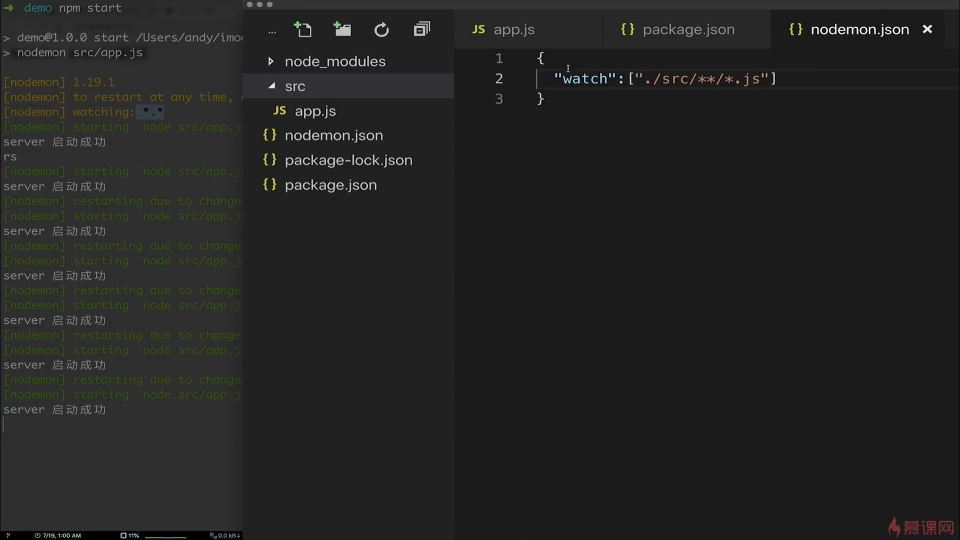
Task: Switch to the package.json tab
Action: tap(688, 29)
